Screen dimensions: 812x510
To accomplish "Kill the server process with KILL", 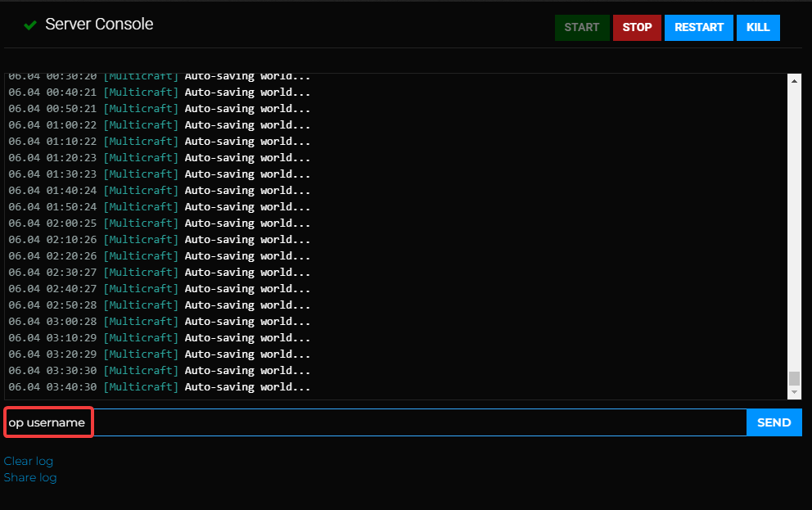I will [758, 28].
